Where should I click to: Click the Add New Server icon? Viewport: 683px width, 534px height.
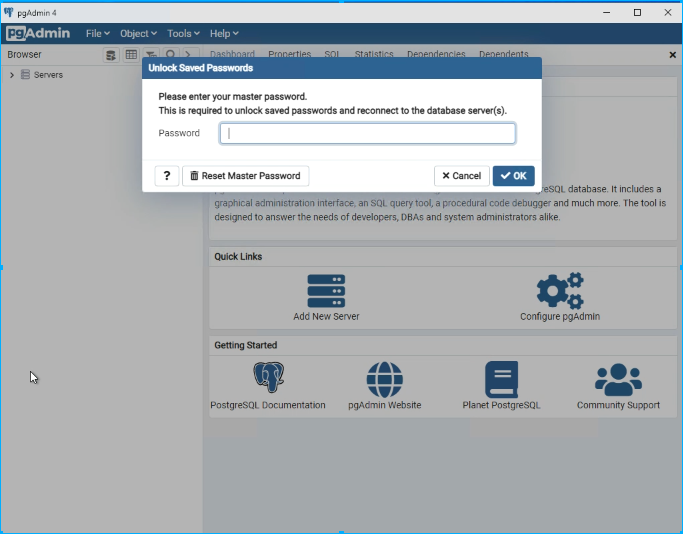(326, 291)
